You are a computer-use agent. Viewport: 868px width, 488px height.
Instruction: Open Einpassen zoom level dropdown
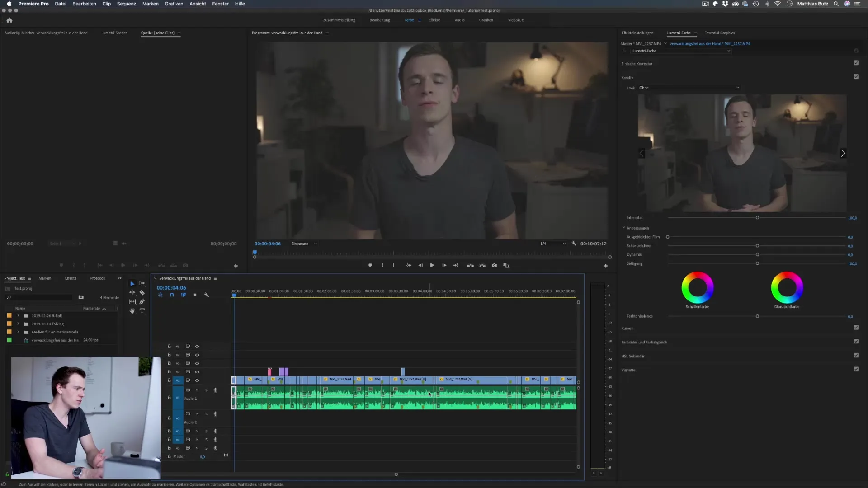pyautogui.click(x=304, y=244)
